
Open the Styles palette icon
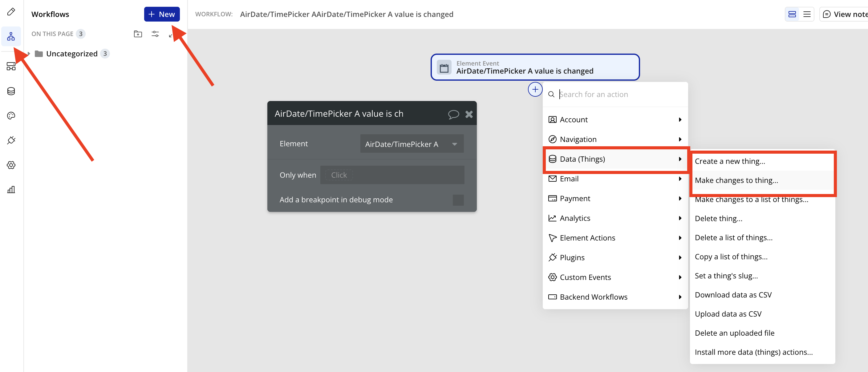click(x=11, y=116)
